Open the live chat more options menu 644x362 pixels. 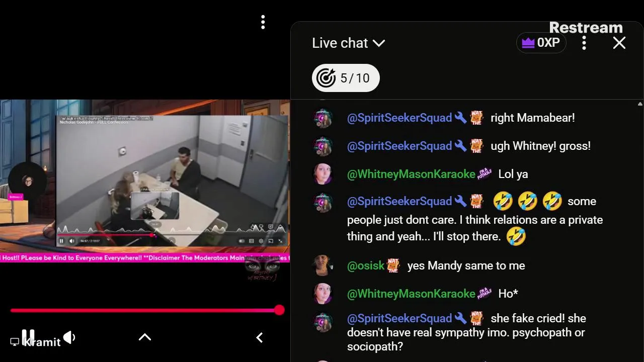click(x=584, y=43)
